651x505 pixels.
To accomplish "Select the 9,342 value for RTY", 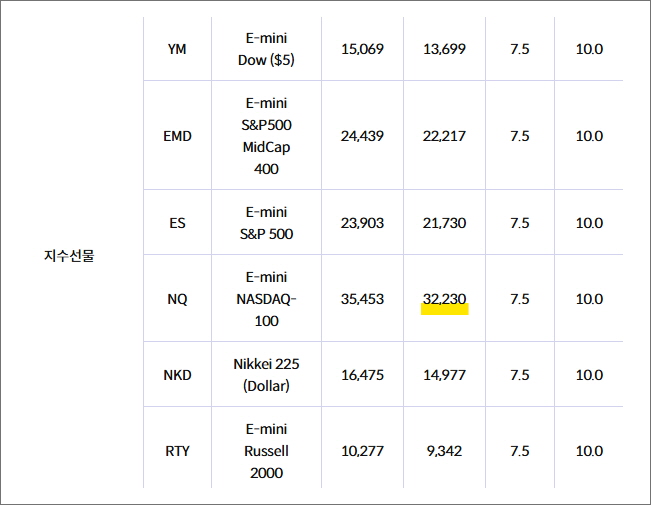I will 444,451.
